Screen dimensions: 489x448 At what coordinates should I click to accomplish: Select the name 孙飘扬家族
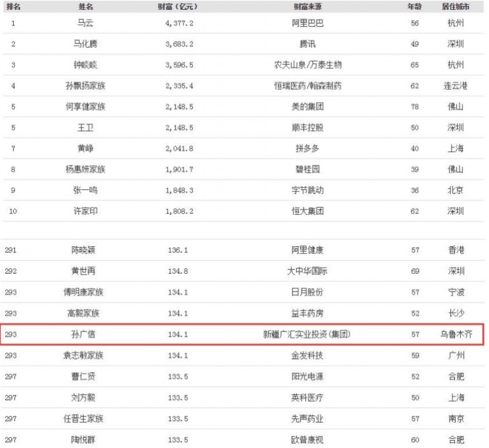(85, 86)
